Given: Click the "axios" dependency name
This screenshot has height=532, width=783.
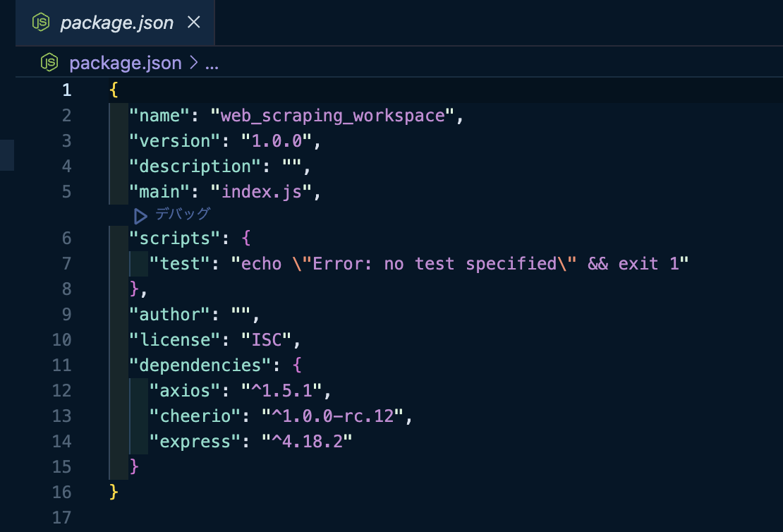Looking at the screenshot, I should pos(185,391).
